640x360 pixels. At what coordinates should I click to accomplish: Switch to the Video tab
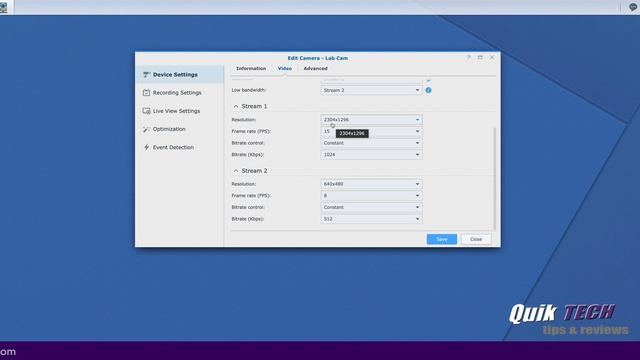click(x=284, y=69)
